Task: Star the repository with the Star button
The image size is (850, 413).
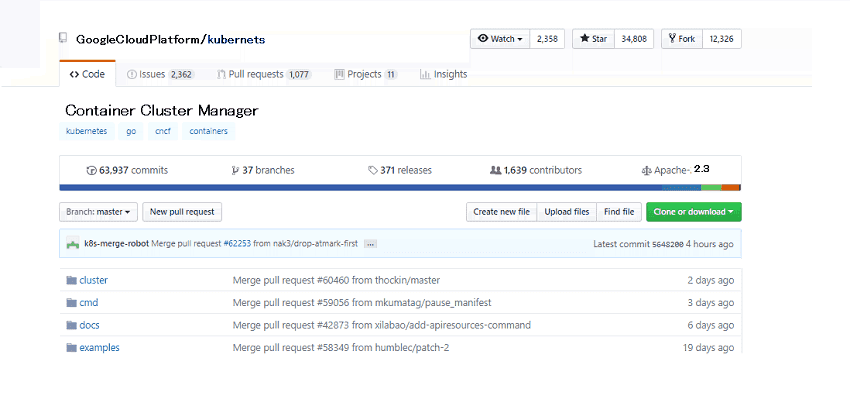Action: click(594, 39)
